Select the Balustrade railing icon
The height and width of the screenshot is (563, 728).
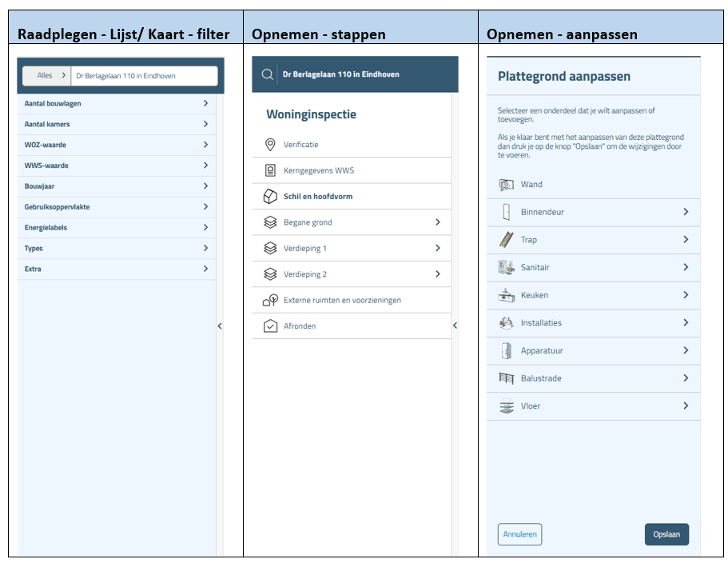click(507, 378)
